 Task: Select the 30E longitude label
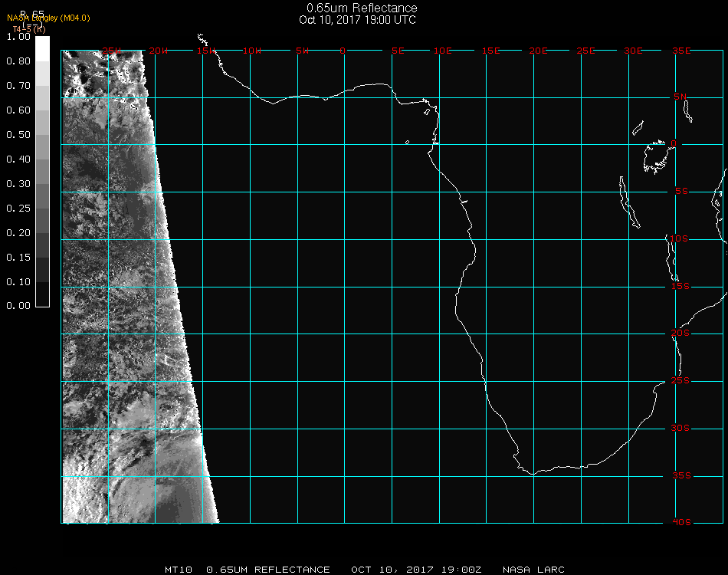click(633, 51)
